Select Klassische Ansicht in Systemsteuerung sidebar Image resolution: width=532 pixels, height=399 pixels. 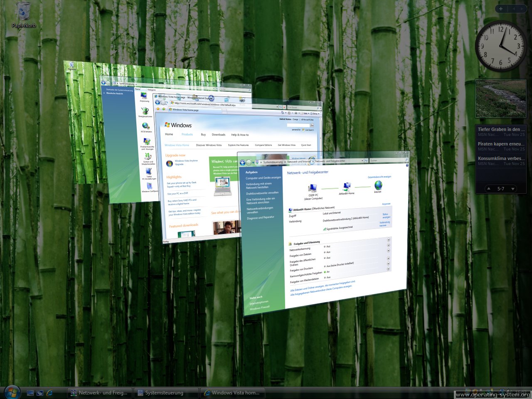[x=114, y=93]
